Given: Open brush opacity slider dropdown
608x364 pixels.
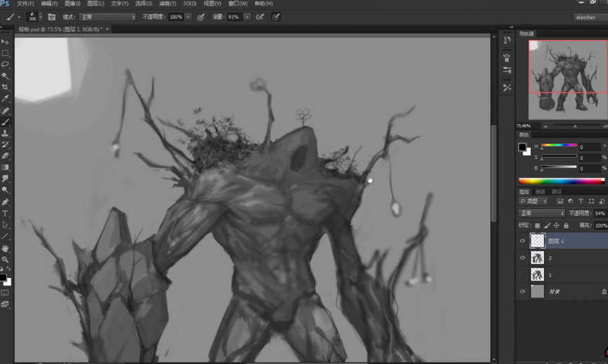Looking at the screenshot, I should click(x=188, y=17).
